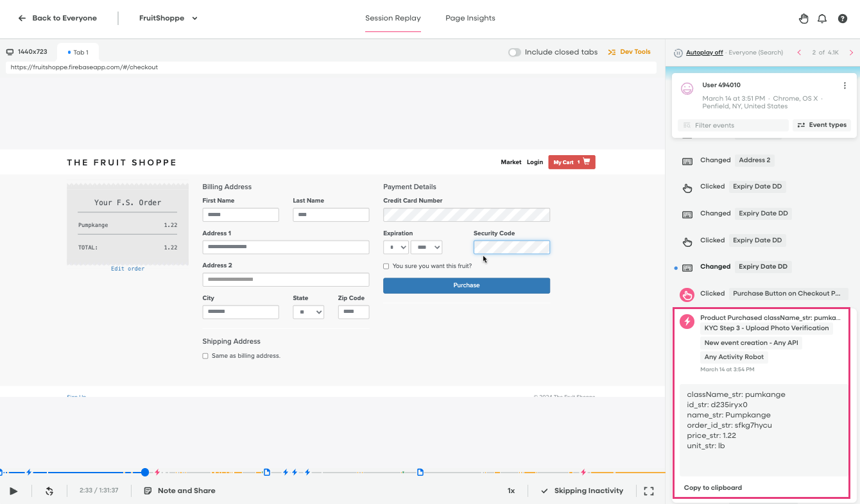Open the Event types dropdown
The image size is (860, 504).
click(822, 125)
